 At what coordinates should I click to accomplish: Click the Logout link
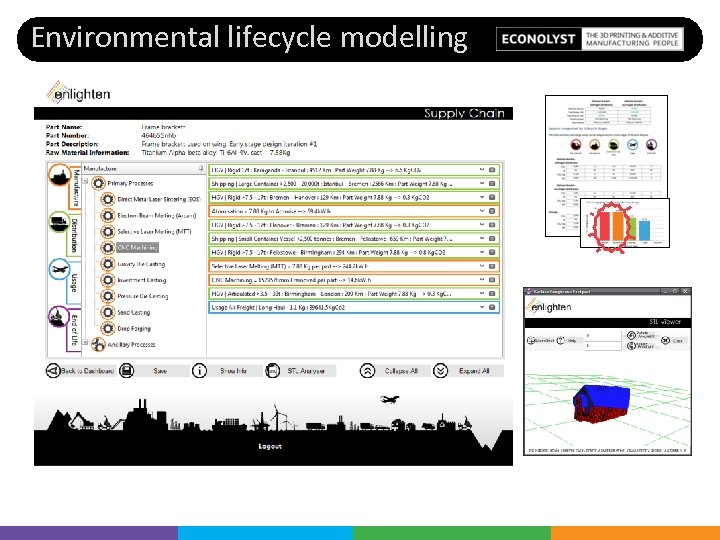pos(270,446)
